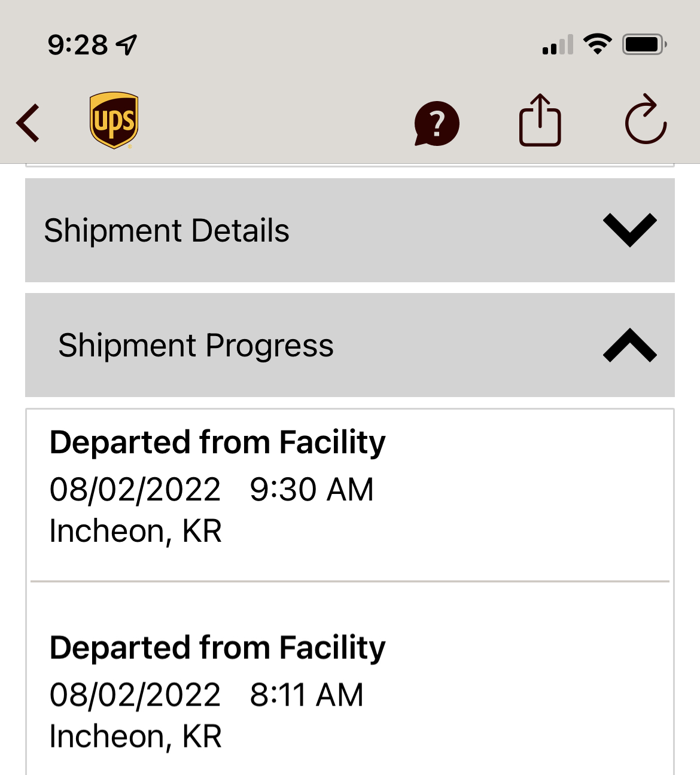Tap the cellular signal bars
This screenshot has height=775, width=700.
(x=558, y=45)
